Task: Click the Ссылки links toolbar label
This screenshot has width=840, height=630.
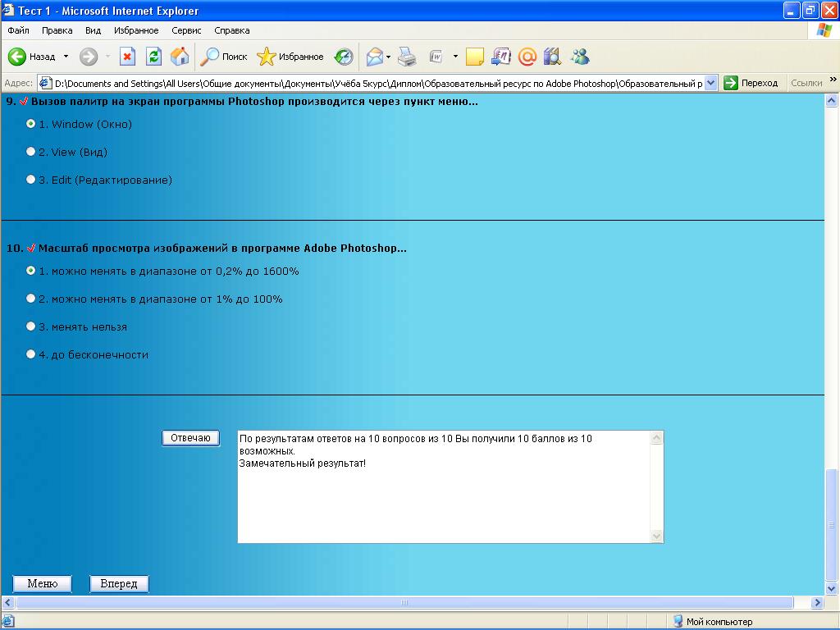Action: [806, 83]
